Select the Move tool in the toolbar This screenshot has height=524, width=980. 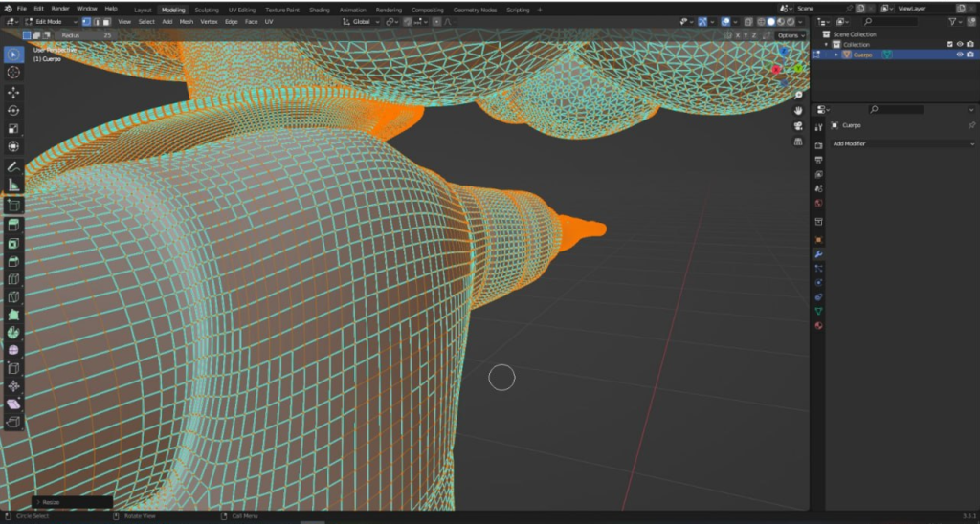coord(13,92)
